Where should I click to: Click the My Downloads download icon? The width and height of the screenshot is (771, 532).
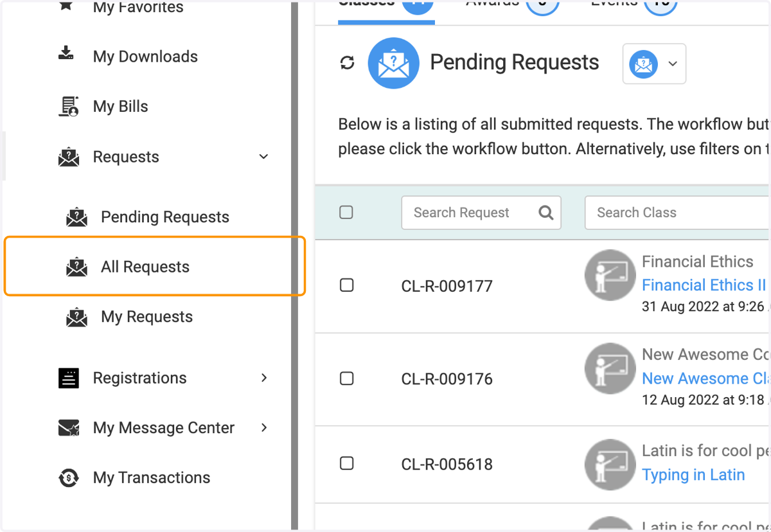[x=66, y=53]
